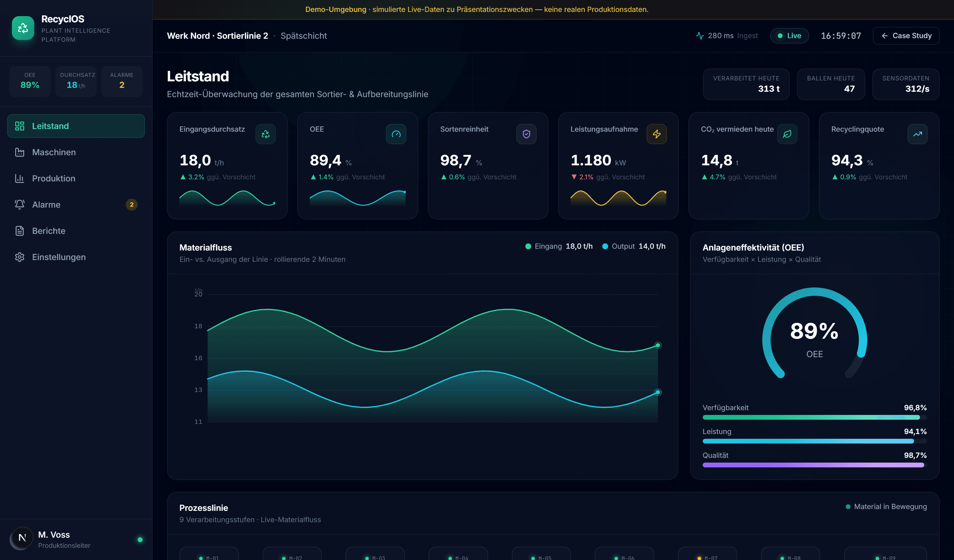Toggle Output series in Materialfluss legend
Screen dimensions: 954x560
[x=634, y=246]
